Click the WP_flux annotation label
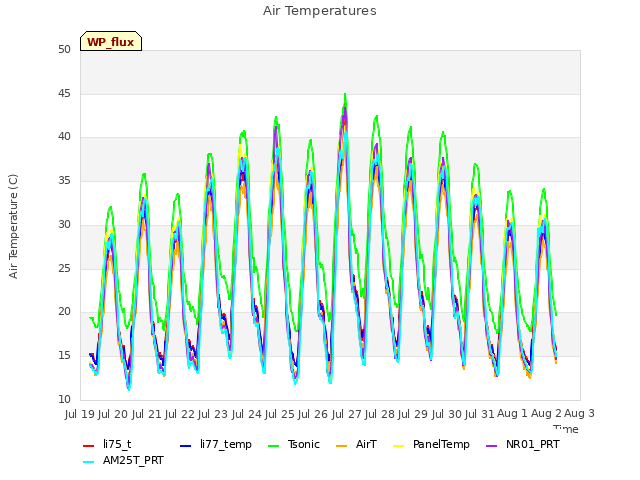Image resolution: width=640 pixels, height=480 pixels. click(x=111, y=42)
